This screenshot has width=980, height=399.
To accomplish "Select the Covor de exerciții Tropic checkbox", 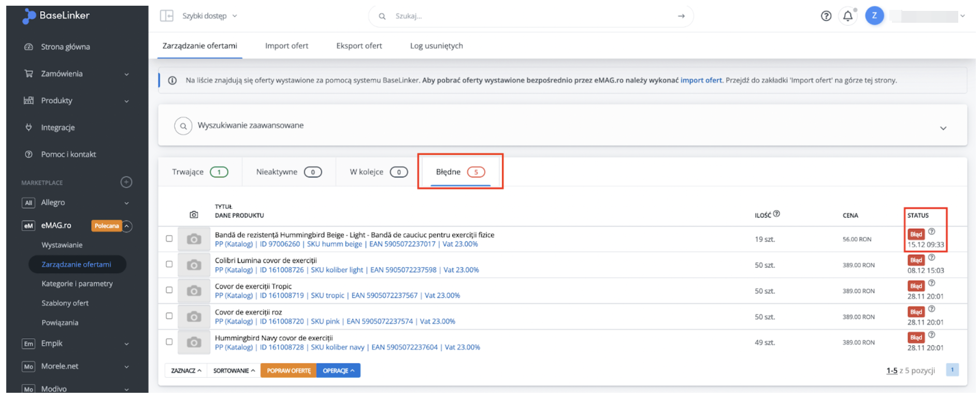I will [x=169, y=290].
